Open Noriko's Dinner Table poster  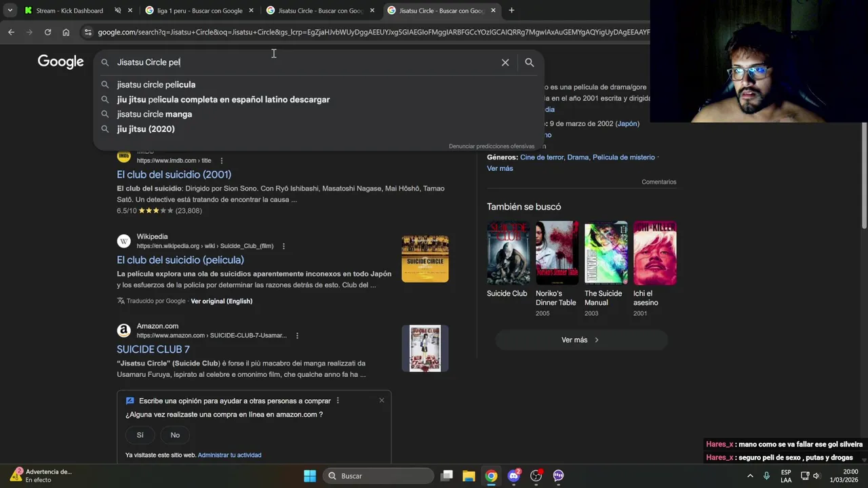point(557,253)
